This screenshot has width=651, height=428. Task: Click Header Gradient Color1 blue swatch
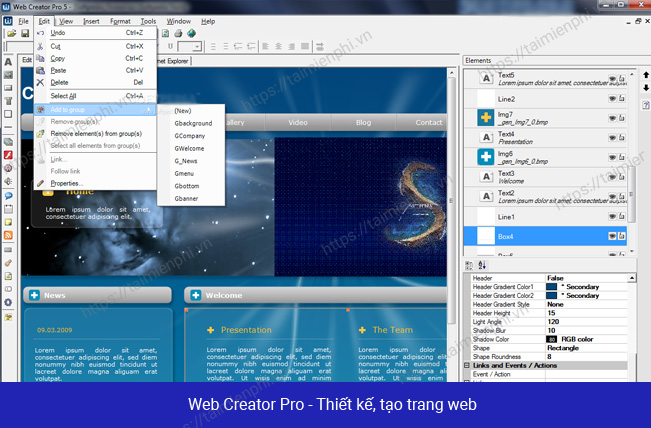(x=551, y=287)
